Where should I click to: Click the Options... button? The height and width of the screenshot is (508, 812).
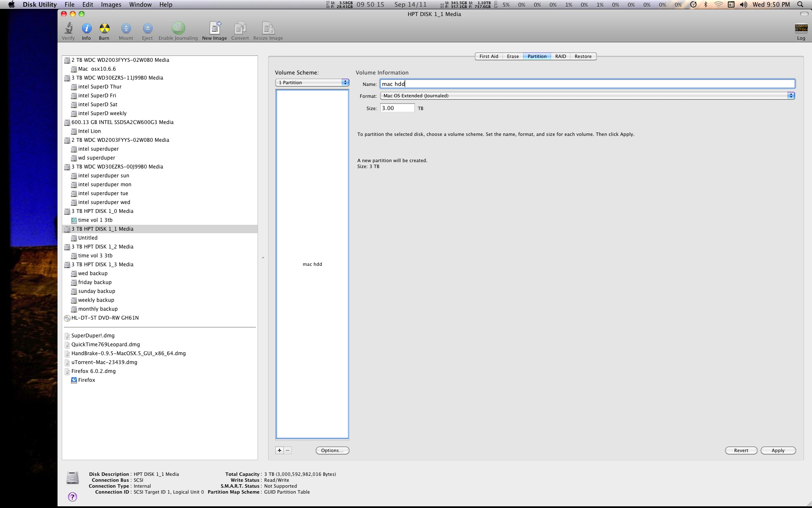coord(332,450)
